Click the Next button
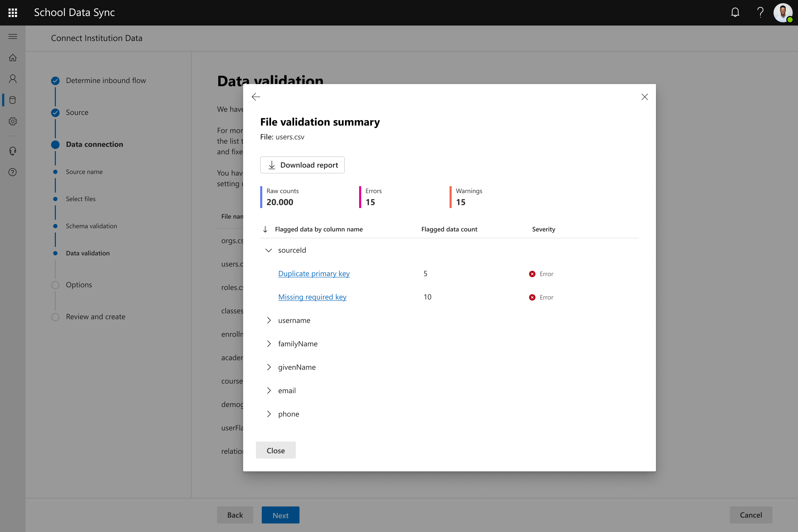Screen dimensions: 798x532 coord(280,515)
